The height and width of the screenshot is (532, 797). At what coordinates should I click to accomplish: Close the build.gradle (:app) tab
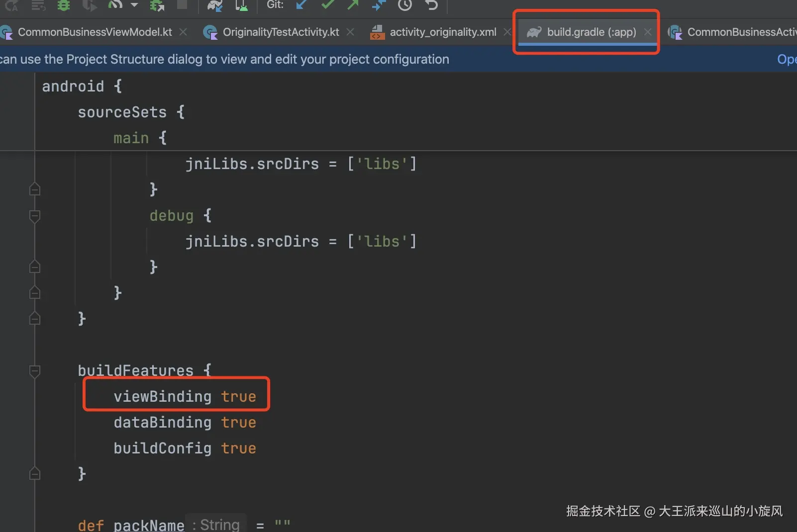click(x=648, y=32)
